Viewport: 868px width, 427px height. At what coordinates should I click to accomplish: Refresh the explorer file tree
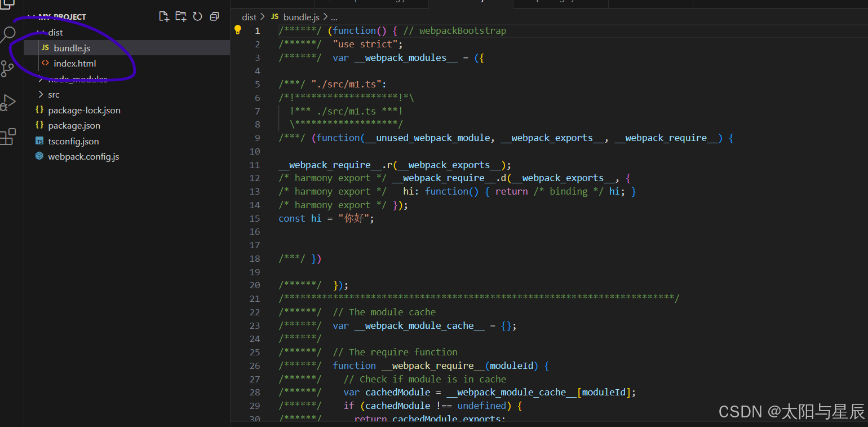pyautogui.click(x=197, y=16)
